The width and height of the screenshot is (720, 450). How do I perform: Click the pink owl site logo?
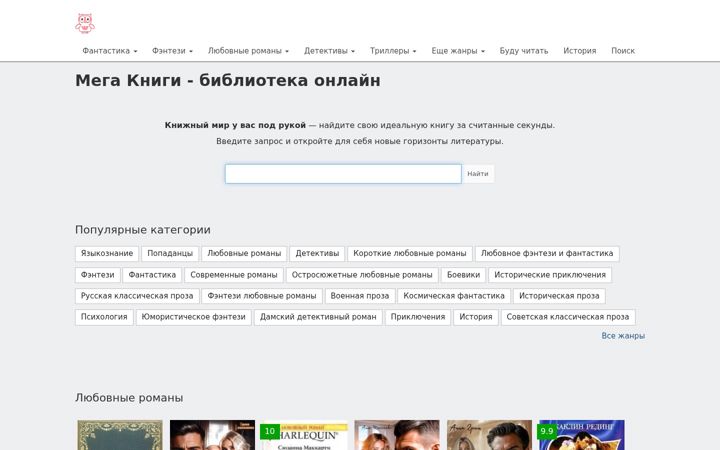click(85, 23)
